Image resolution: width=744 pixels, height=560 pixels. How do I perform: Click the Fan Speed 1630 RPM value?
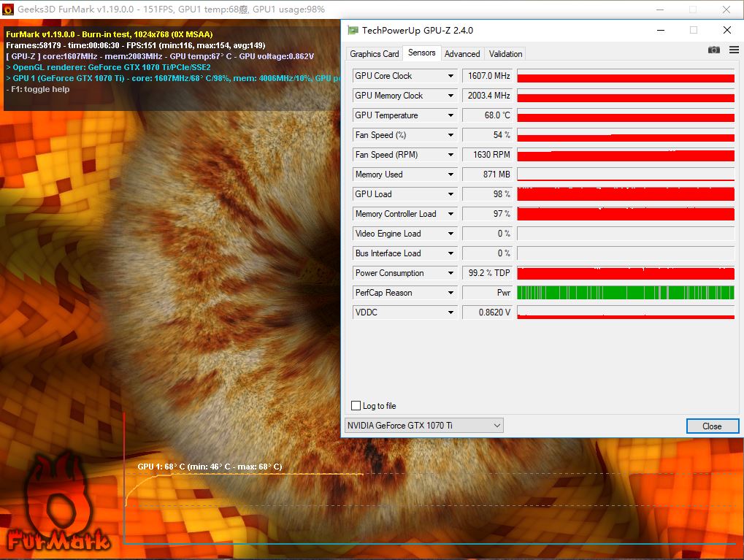[x=487, y=155]
